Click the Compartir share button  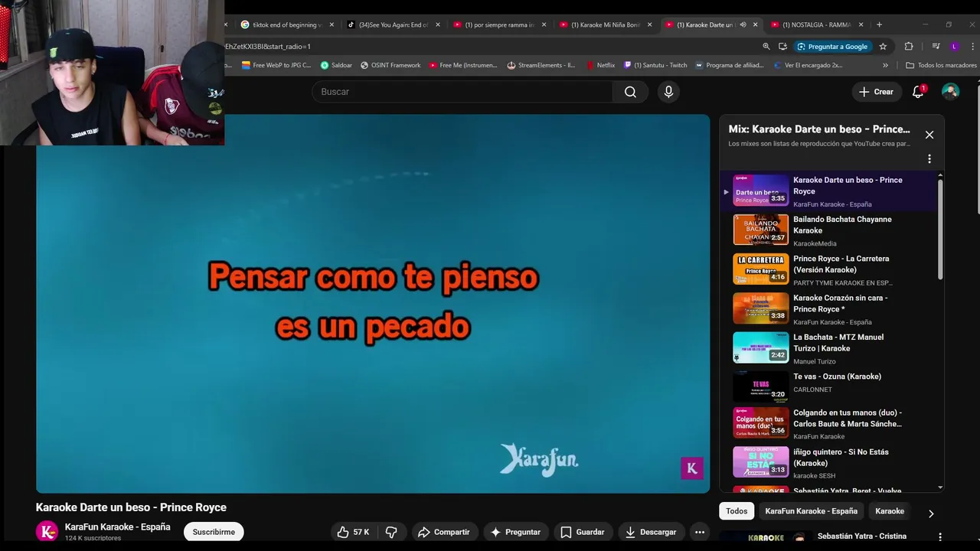click(443, 532)
